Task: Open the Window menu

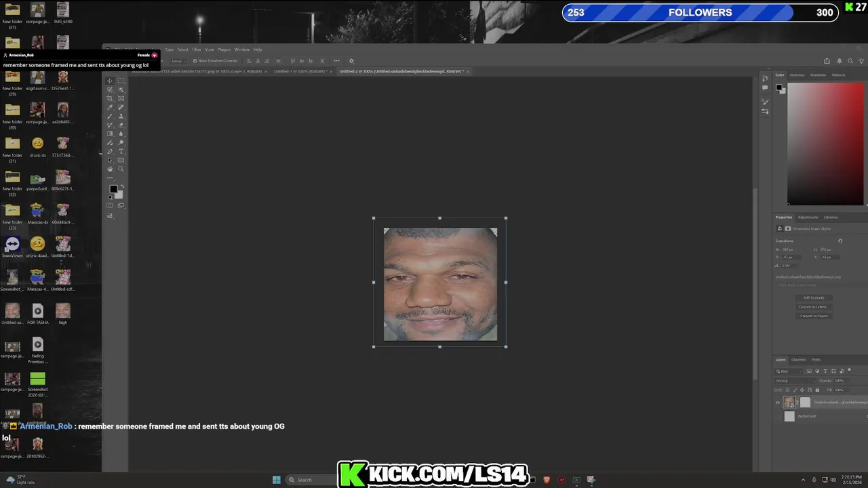Action: [x=242, y=49]
